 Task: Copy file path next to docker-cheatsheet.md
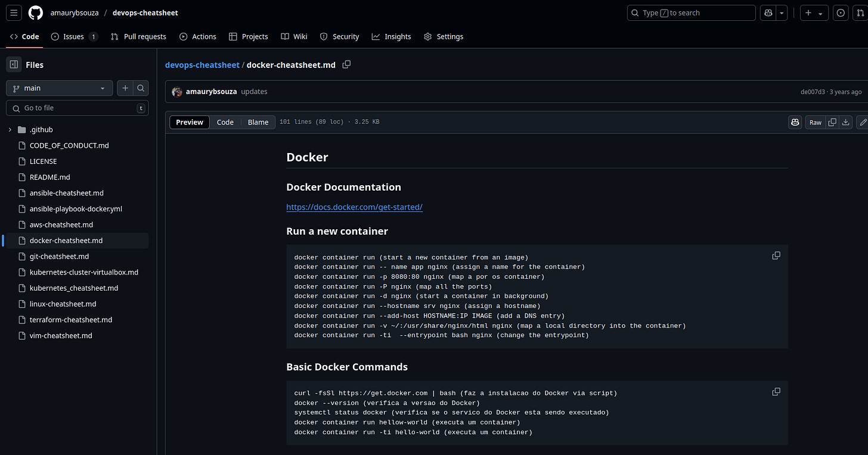(346, 64)
